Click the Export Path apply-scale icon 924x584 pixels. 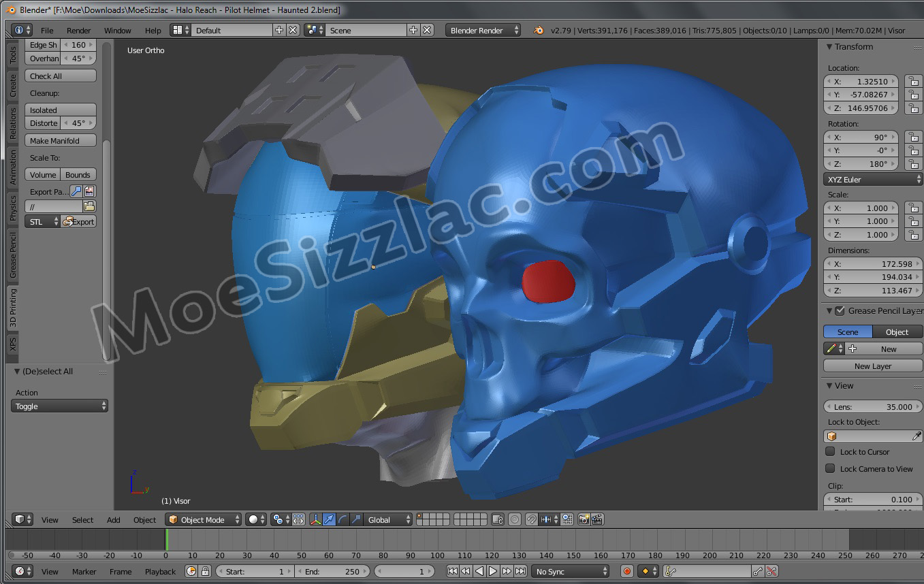coord(76,192)
